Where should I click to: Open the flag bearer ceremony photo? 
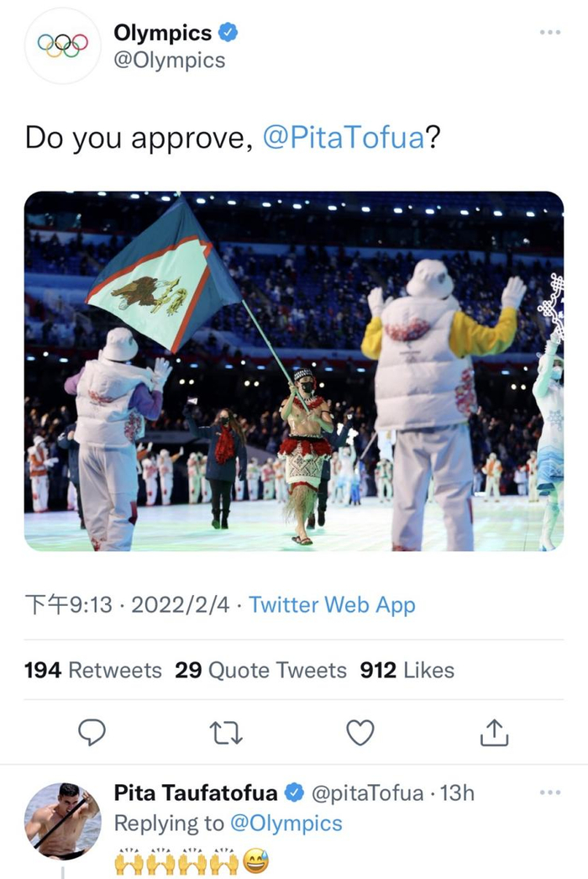(x=294, y=371)
